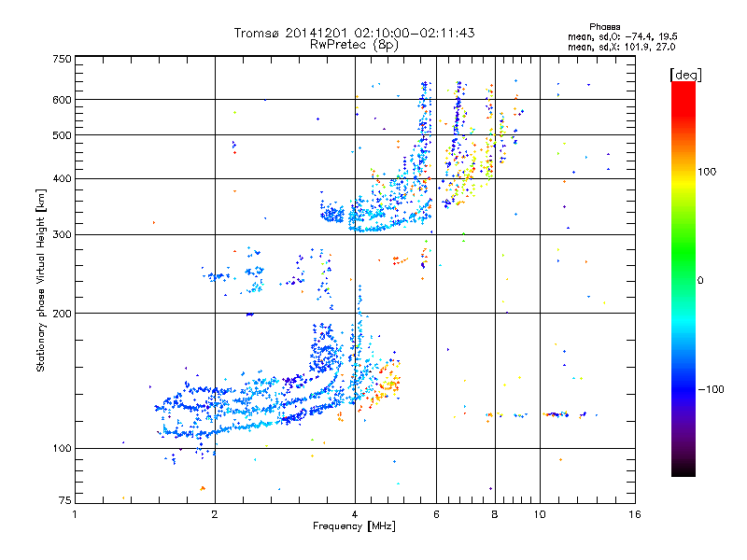Click the x-axis tick label '2'
Screen dimensions: 747x560
click(x=215, y=514)
